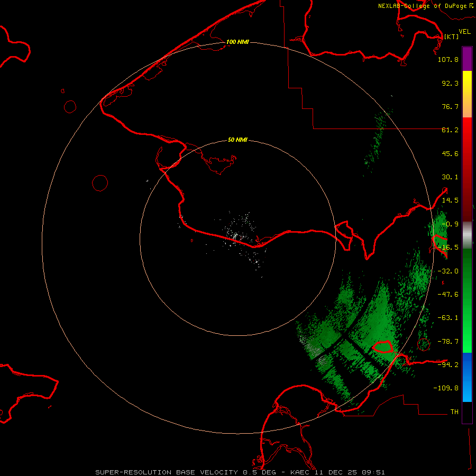Click the -0.9 velocity scale value
476x476 pixels.
[x=450, y=224]
